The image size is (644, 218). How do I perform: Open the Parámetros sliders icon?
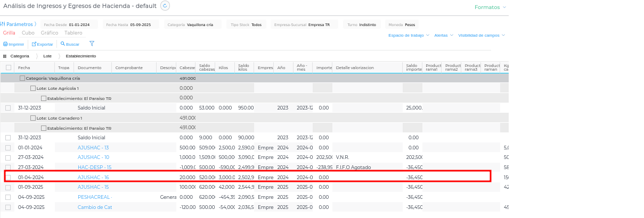3,24
